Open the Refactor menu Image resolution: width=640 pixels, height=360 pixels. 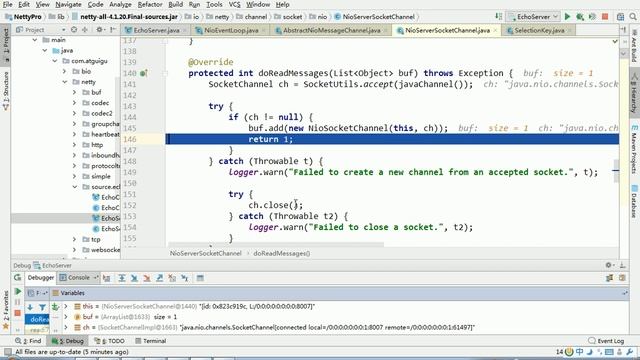point(150,4)
